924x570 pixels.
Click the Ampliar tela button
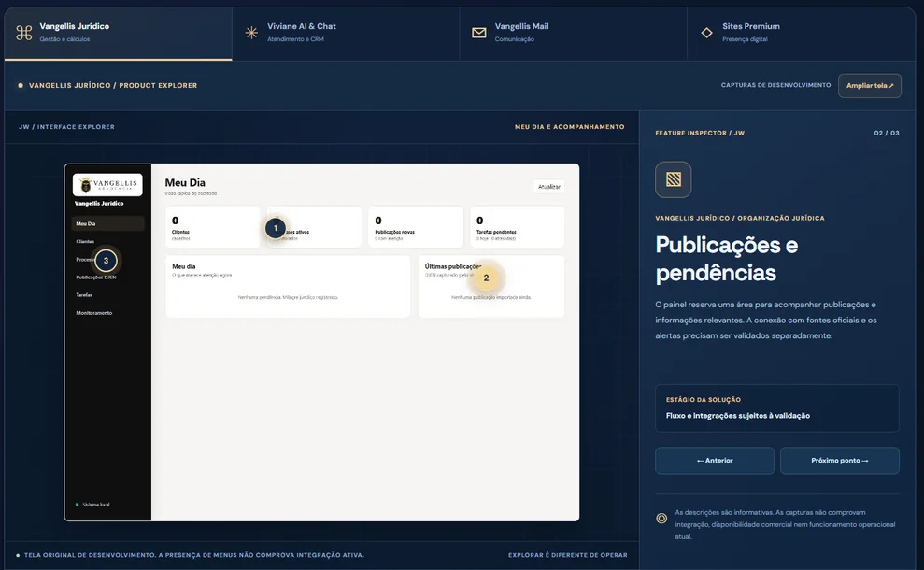point(870,85)
